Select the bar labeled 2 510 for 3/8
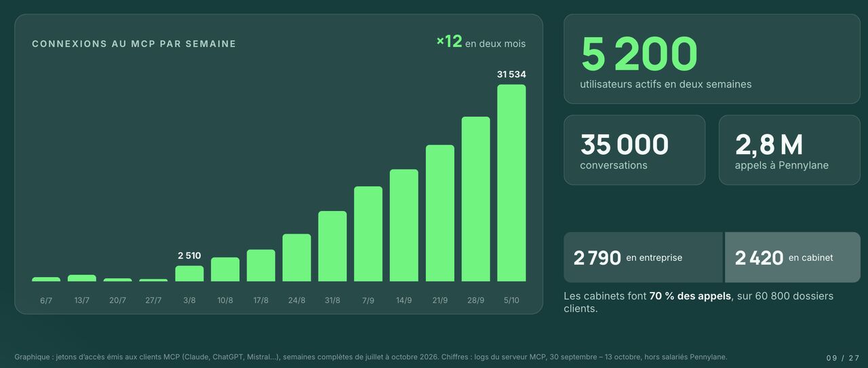Screen dimensions: 868x368 point(189,274)
